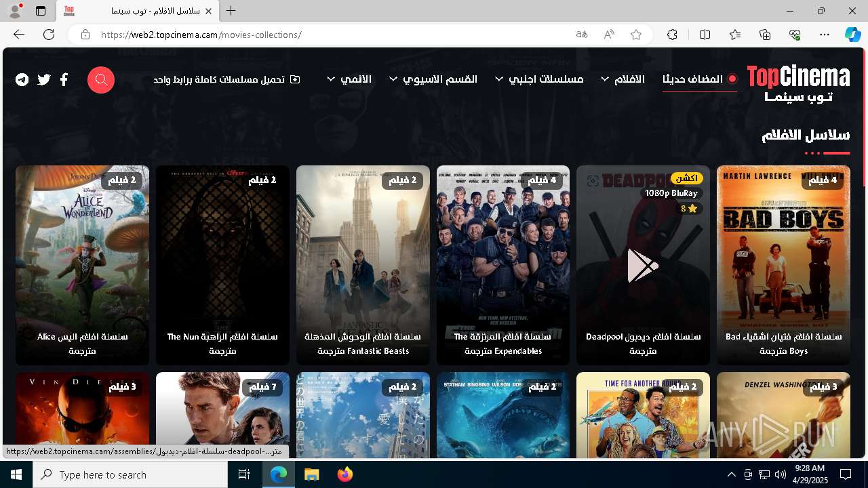The image size is (868, 488).
Task: Open the Time For Another series card
Action: coord(643,415)
